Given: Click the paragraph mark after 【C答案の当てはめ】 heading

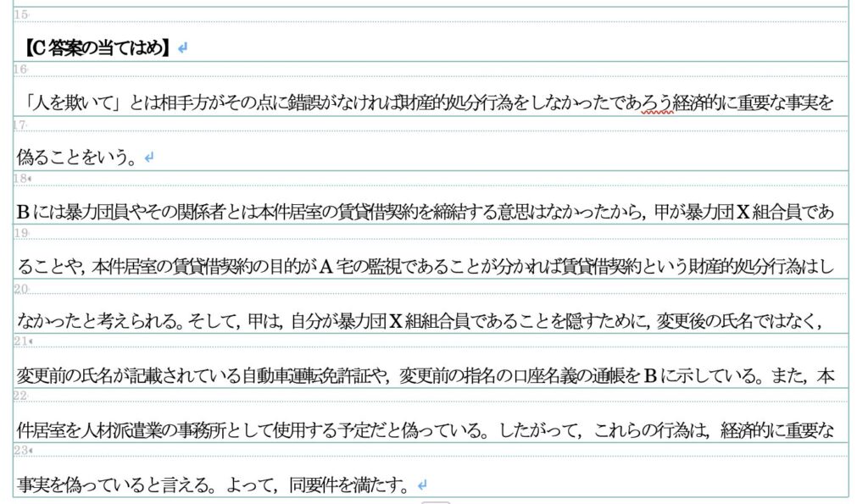Looking at the screenshot, I should [x=183, y=49].
